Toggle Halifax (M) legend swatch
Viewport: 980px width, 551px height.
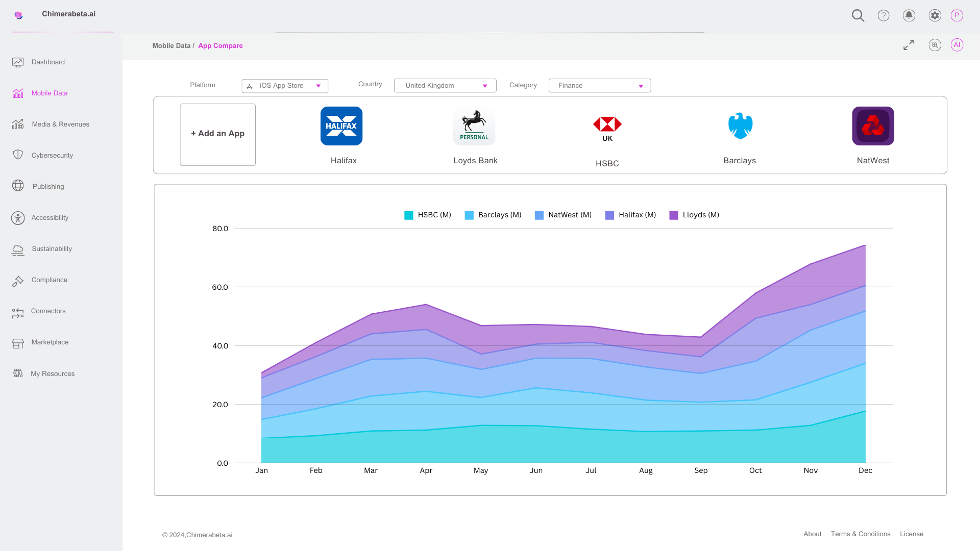(609, 215)
